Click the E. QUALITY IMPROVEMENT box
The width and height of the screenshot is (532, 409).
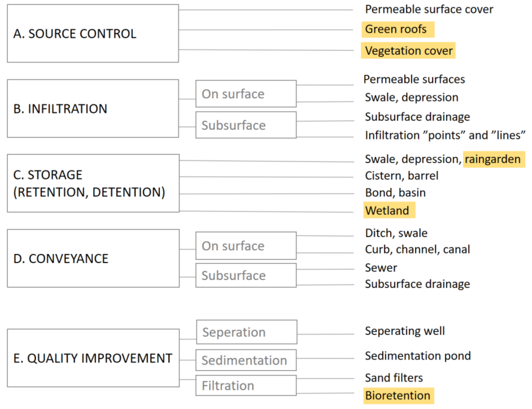(93, 358)
